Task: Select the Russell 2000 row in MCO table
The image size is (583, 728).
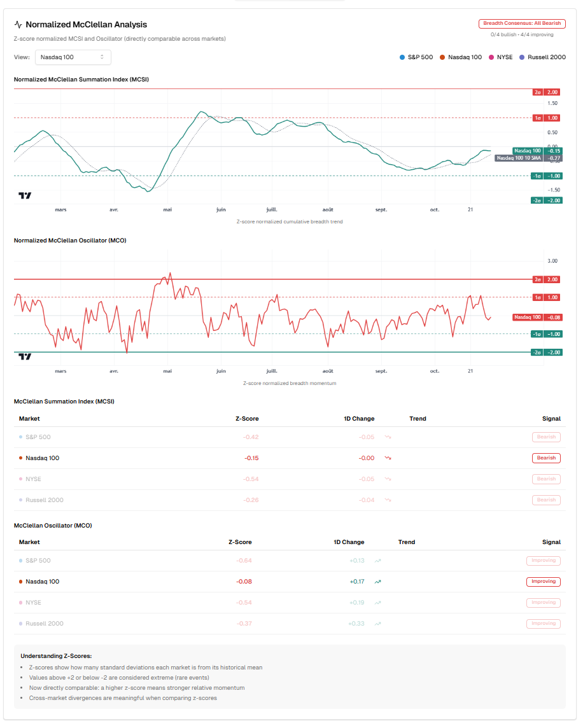Action: (x=290, y=624)
